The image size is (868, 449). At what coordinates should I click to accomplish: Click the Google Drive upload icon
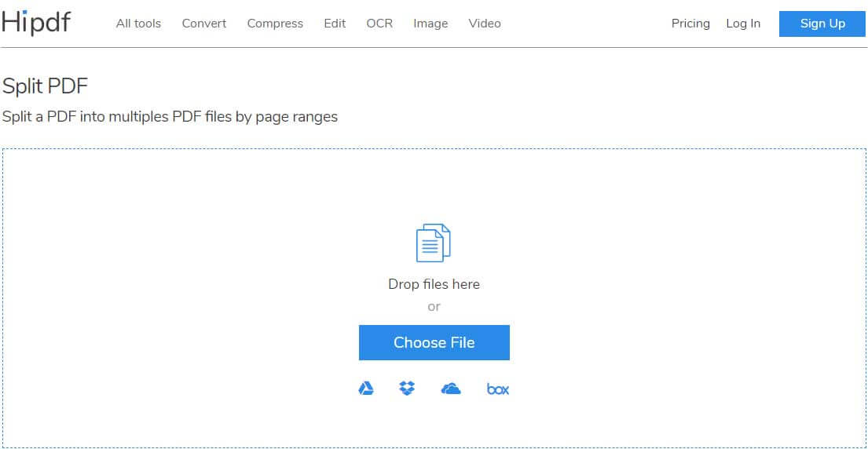(366, 389)
